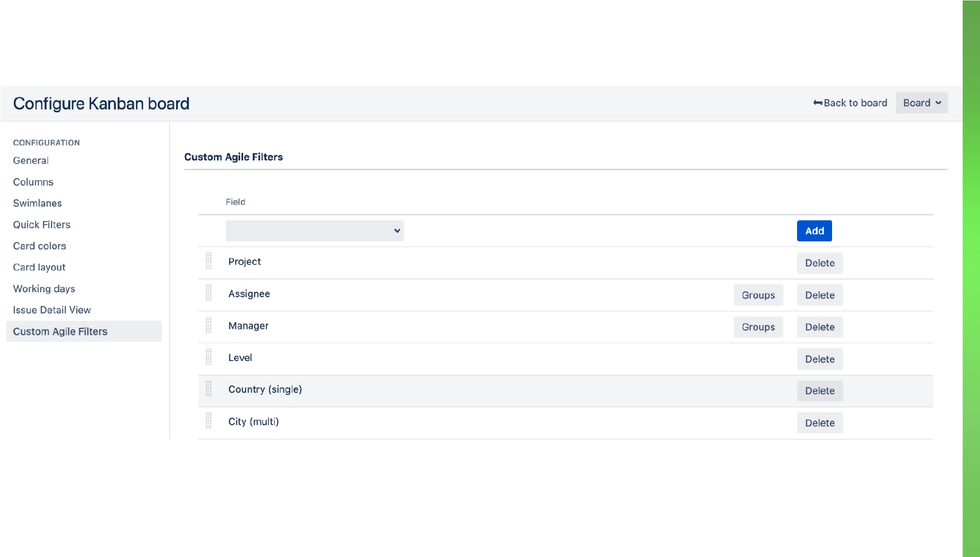Viewport: 980px width, 557px height.
Task: Click the drag handle for Project row
Action: pyautogui.click(x=209, y=261)
